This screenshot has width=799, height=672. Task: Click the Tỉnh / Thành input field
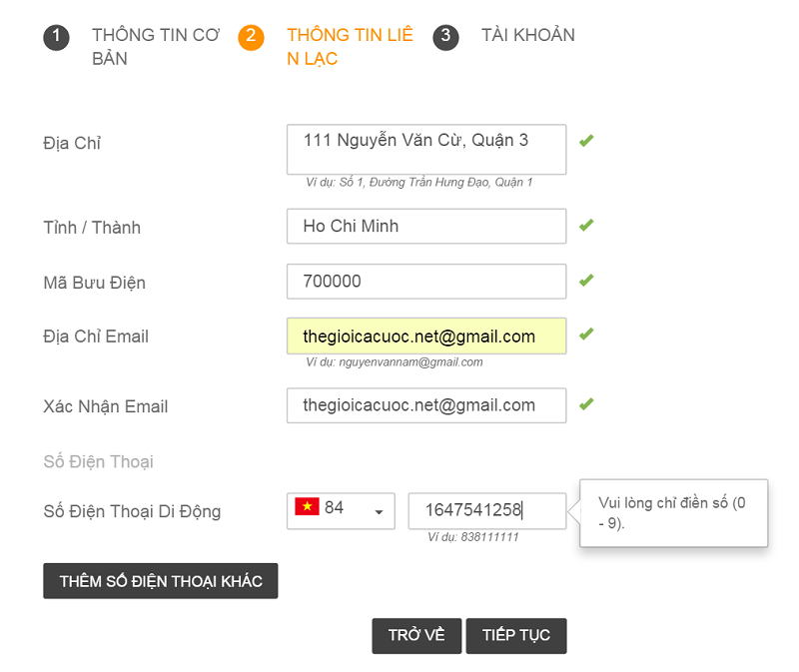coord(425,226)
